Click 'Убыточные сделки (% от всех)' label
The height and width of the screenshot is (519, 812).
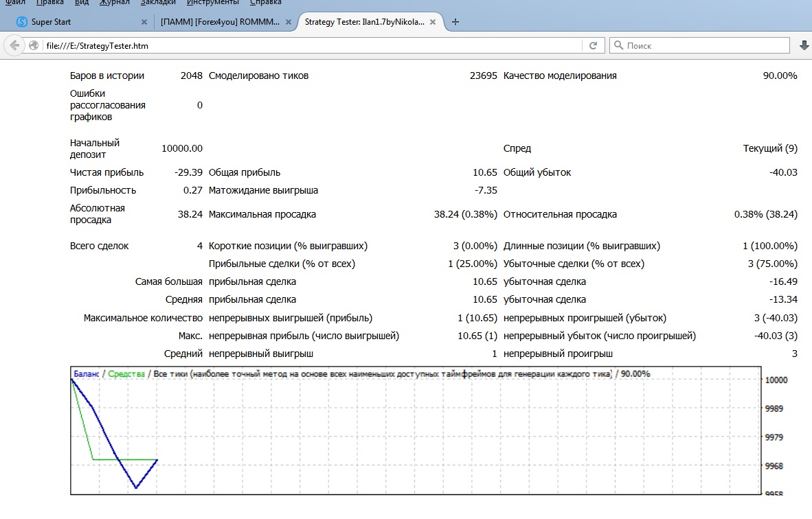point(574,264)
